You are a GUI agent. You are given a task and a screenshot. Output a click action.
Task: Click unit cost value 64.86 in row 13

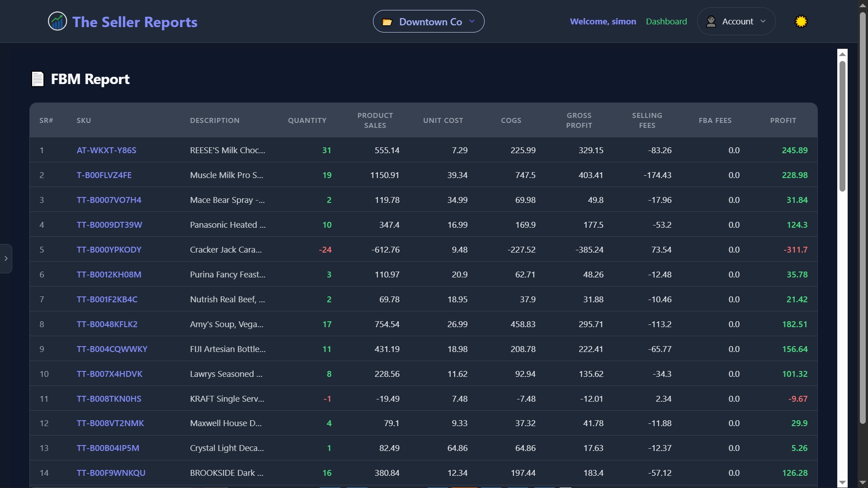tap(458, 448)
